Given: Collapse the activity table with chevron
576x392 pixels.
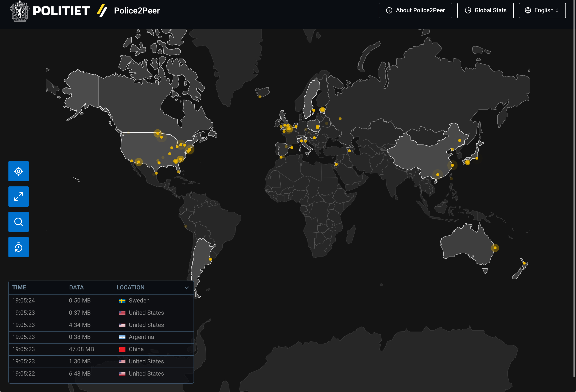Looking at the screenshot, I should coord(187,288).
